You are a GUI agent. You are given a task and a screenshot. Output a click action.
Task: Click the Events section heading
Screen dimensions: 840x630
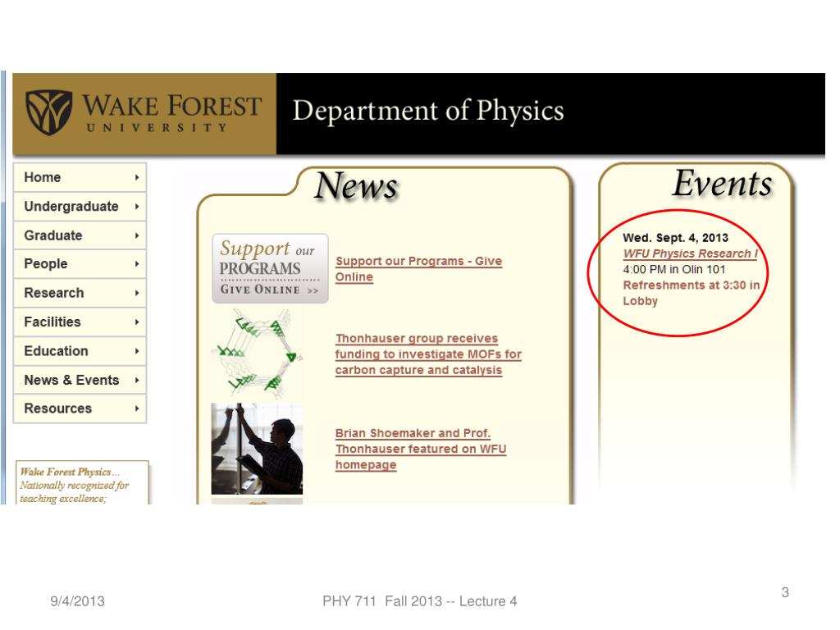[x=722, y=184]
